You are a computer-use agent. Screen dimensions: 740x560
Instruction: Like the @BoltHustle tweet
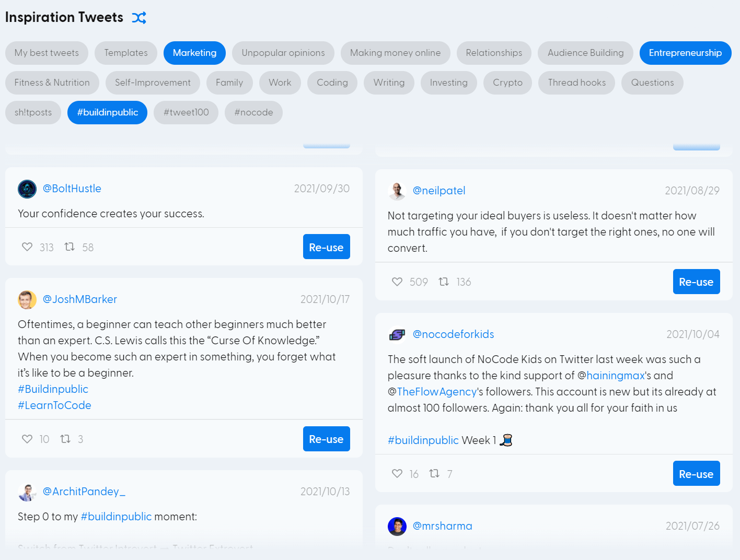[x=27, y=247]
